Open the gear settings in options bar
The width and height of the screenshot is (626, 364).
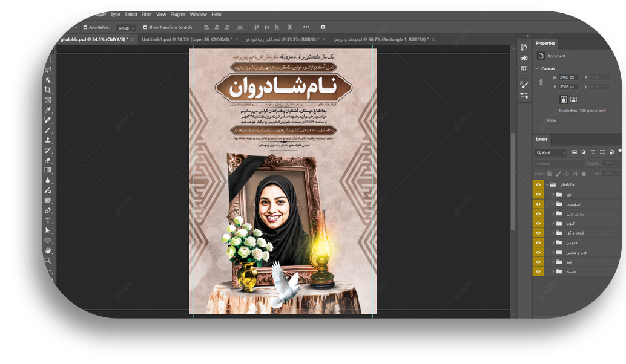(x=323, y=27)
